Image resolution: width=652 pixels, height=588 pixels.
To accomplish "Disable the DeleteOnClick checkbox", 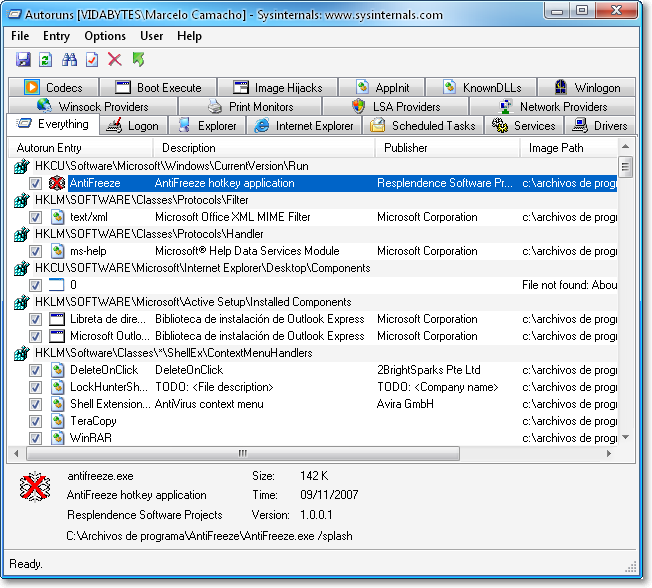I will (35, 370).
